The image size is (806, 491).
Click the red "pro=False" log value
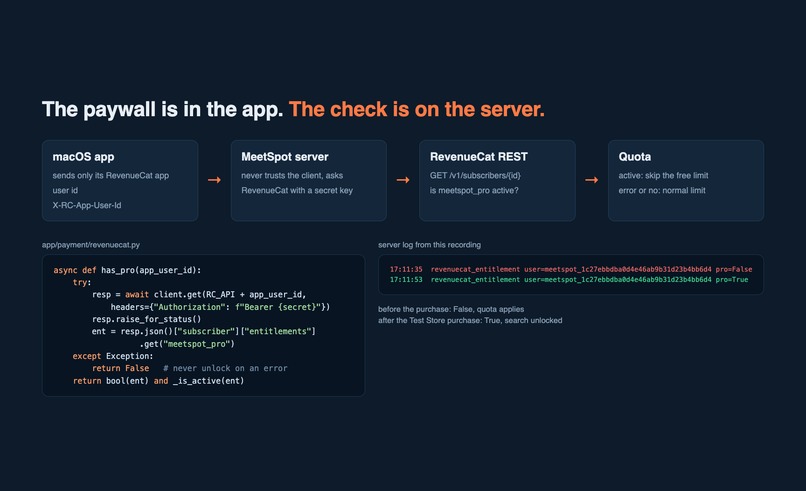tap(734, 269)
